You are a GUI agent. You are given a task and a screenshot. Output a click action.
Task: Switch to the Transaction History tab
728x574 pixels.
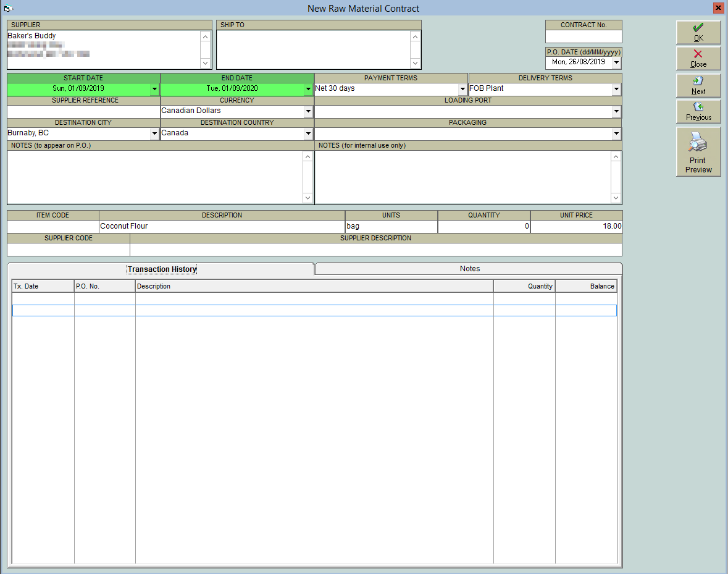[162, 269]
